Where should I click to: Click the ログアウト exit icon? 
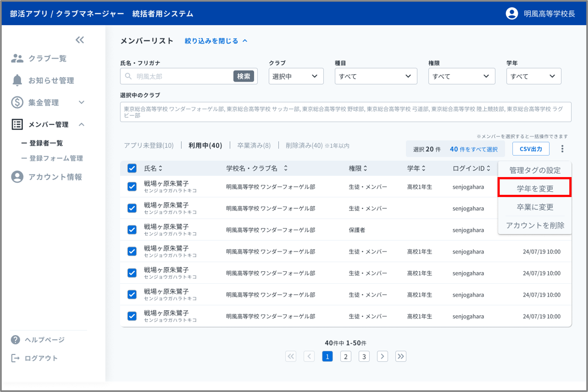(15, 358)
